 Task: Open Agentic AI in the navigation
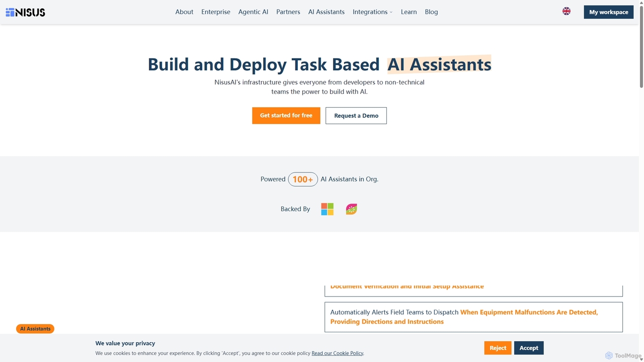(253, 12)
